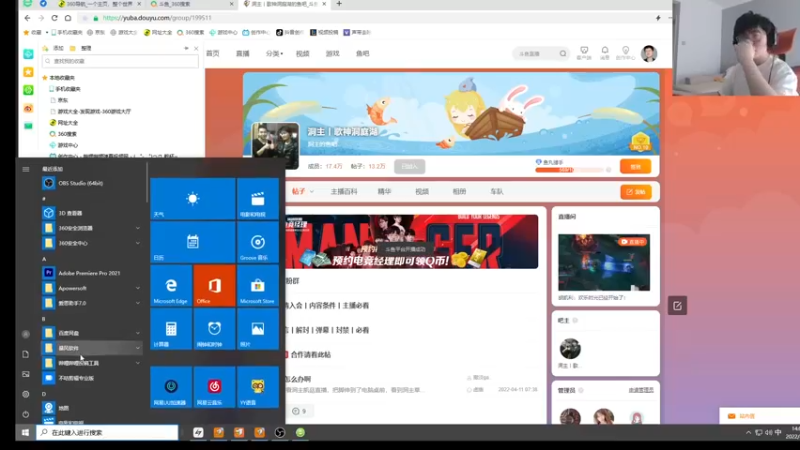
Task: Click the Windows Start button
Action: (x=25, y=433)
